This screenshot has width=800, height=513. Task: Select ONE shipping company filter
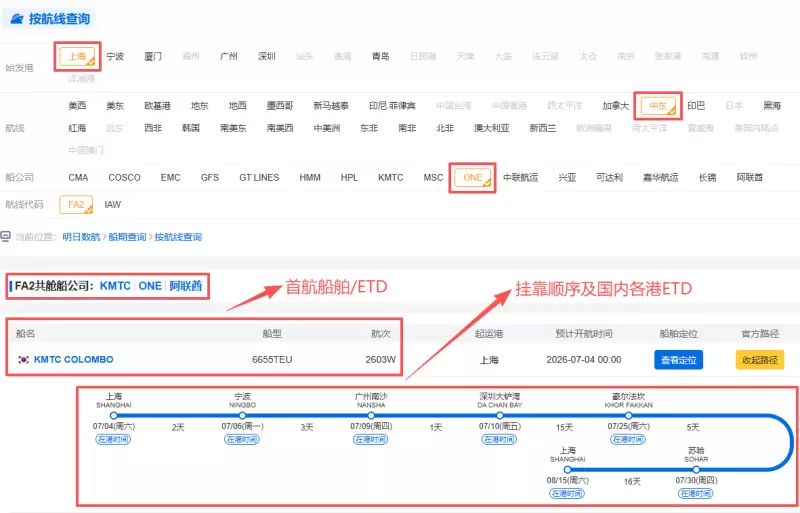(472, 178)
